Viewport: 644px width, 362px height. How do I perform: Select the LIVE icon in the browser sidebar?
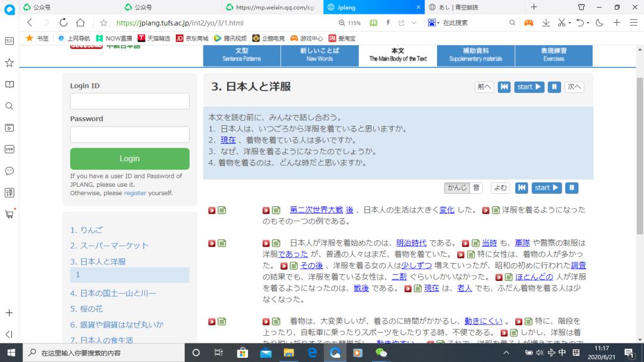coord(9,150)
